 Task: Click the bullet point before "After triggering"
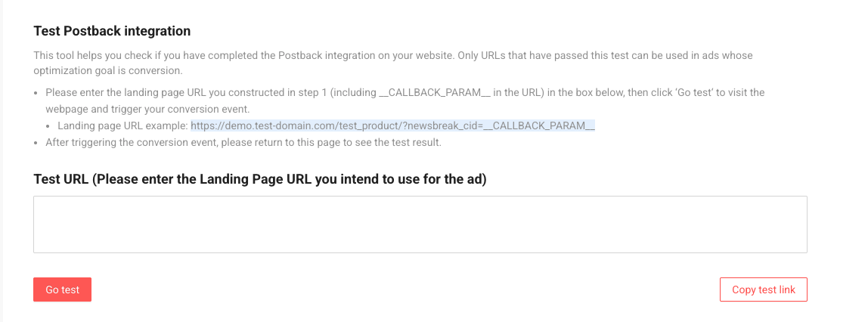pos(37,143)
